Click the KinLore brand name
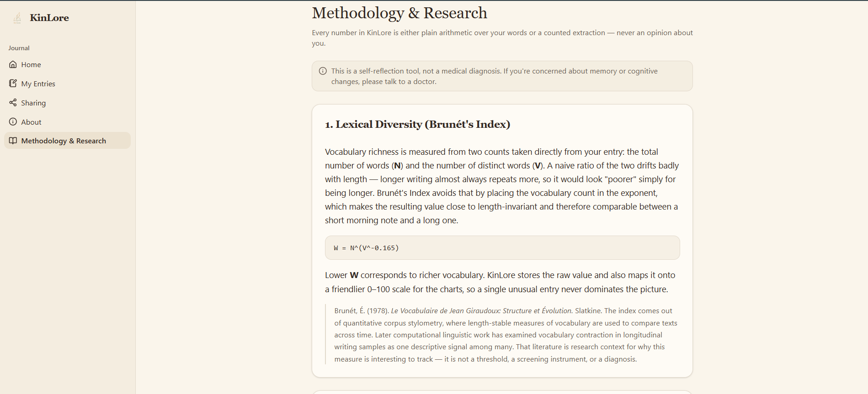Image resolution: width=868 pixels, height=394 pixels. coord(49,18)
